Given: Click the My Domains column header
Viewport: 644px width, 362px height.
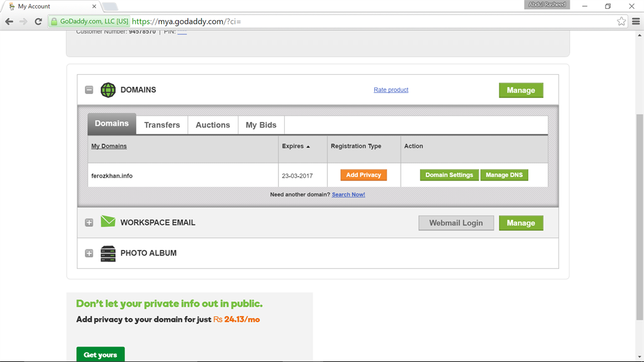Looking at the screenshot, I should pos(109,146).
